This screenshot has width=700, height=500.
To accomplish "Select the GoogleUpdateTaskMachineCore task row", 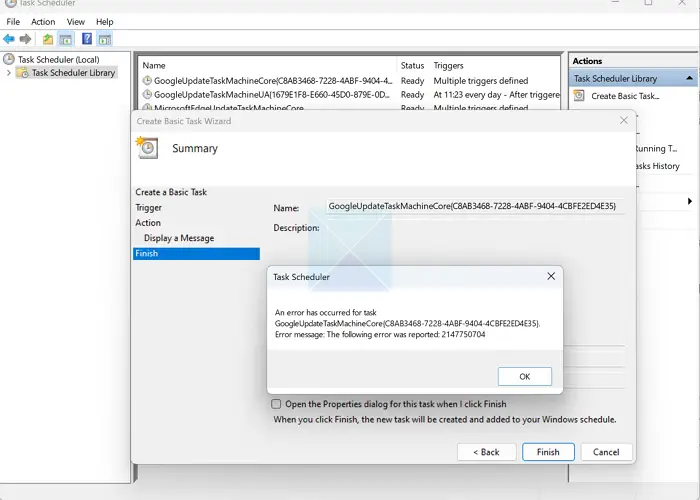I will pyautogui.click(x=350, y=80).
